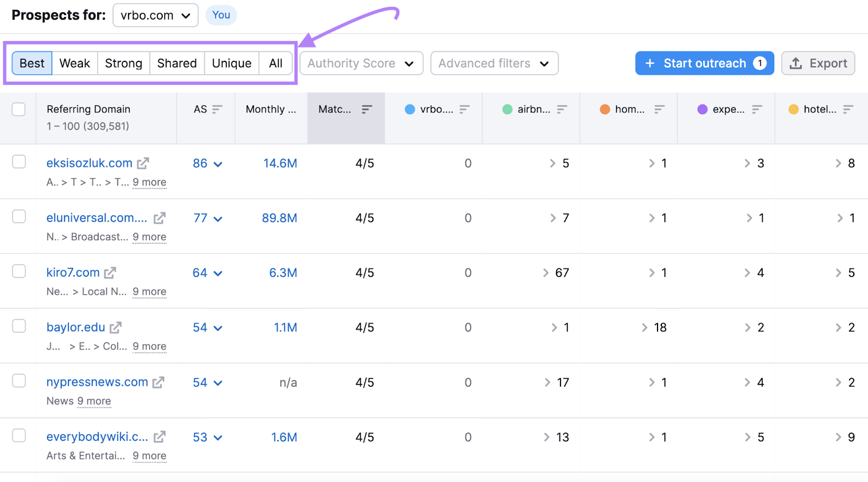This screenshot has height=482, width=868.
Task: Sort by the hotel... column icon
Action: click(x=848, y=109)
